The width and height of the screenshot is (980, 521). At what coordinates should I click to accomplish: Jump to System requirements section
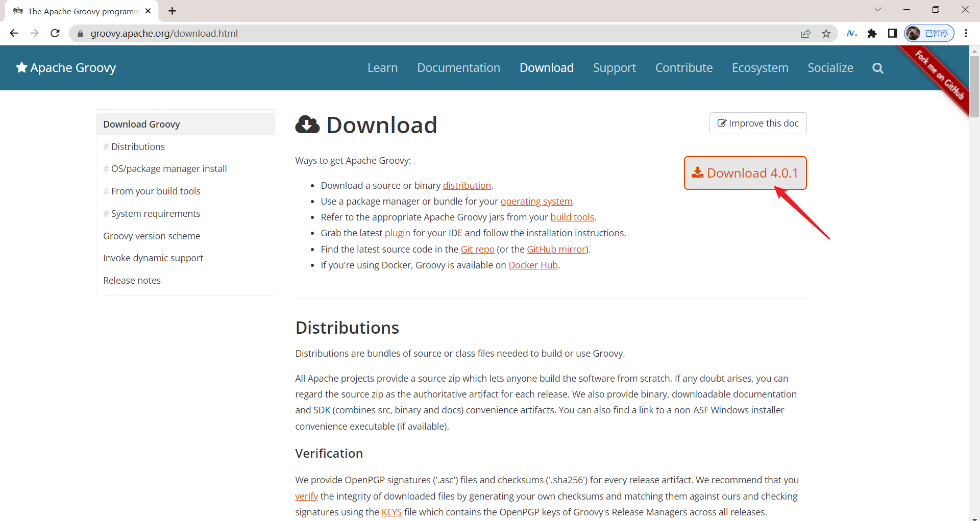tap(156, 214)
